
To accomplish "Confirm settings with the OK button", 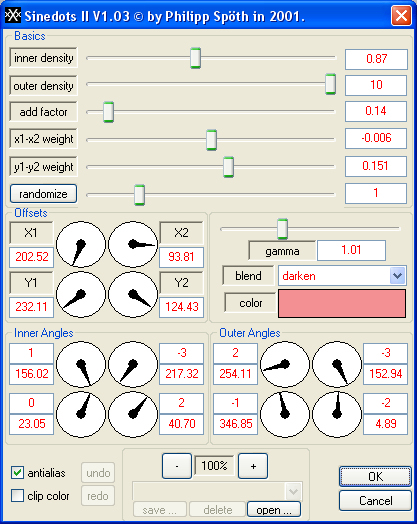I will point(375,476).
